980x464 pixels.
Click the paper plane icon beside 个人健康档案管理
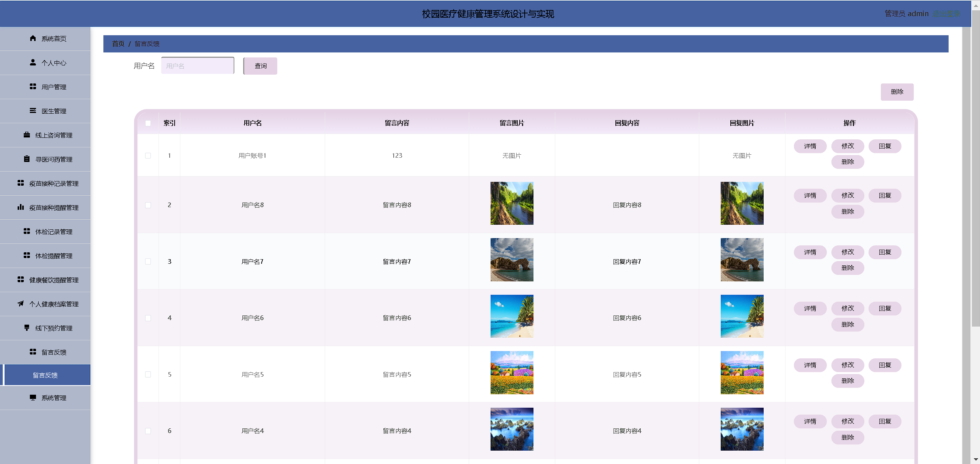point(21,304)
